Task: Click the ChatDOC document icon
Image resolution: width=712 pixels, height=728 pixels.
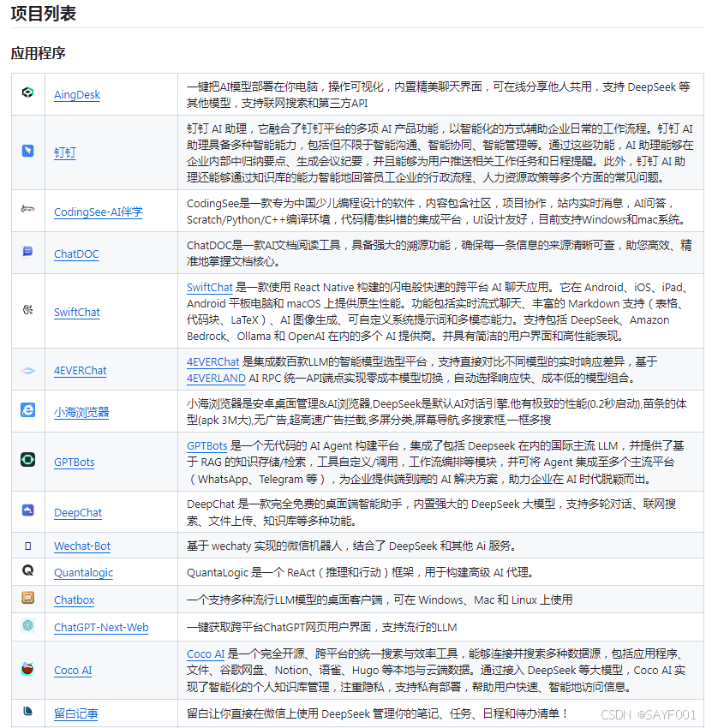Action: pyautogui.click(x=28, y=251)
